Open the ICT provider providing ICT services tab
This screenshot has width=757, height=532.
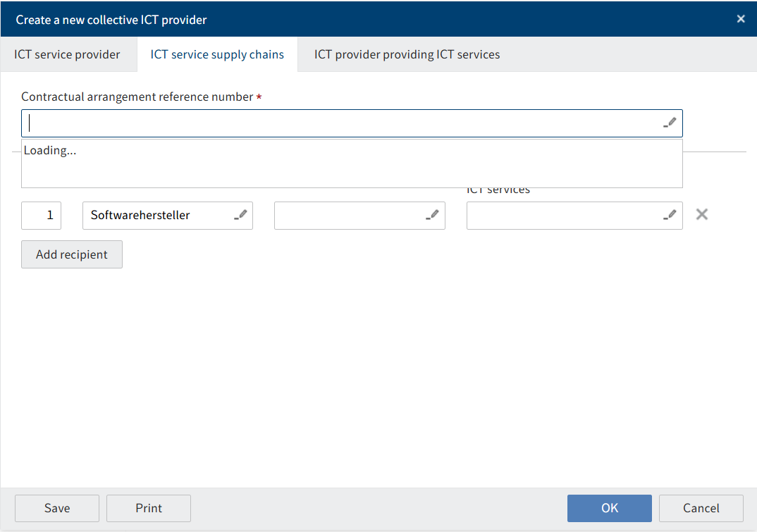coord(407,54)
